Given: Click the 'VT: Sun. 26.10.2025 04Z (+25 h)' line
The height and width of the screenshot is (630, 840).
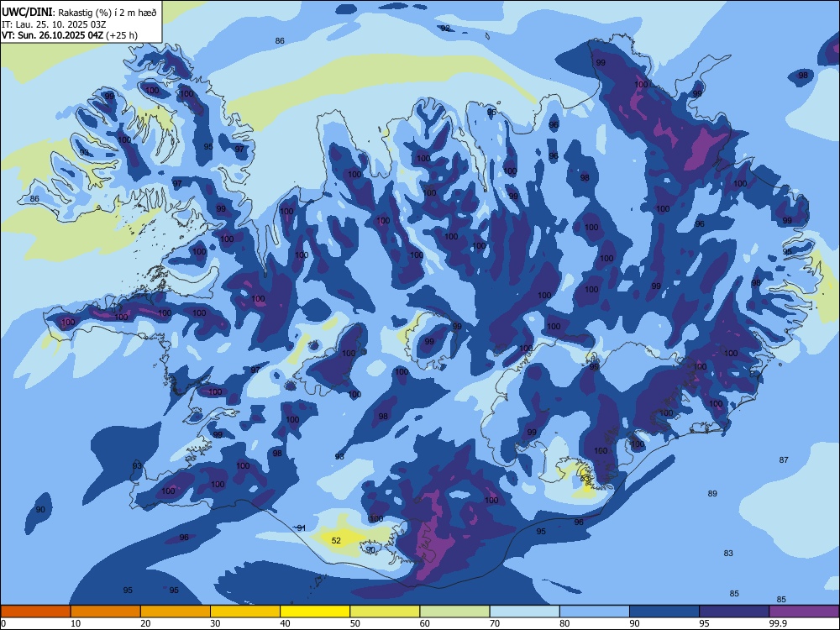Looking at the screenshot, I should point(70,35).
